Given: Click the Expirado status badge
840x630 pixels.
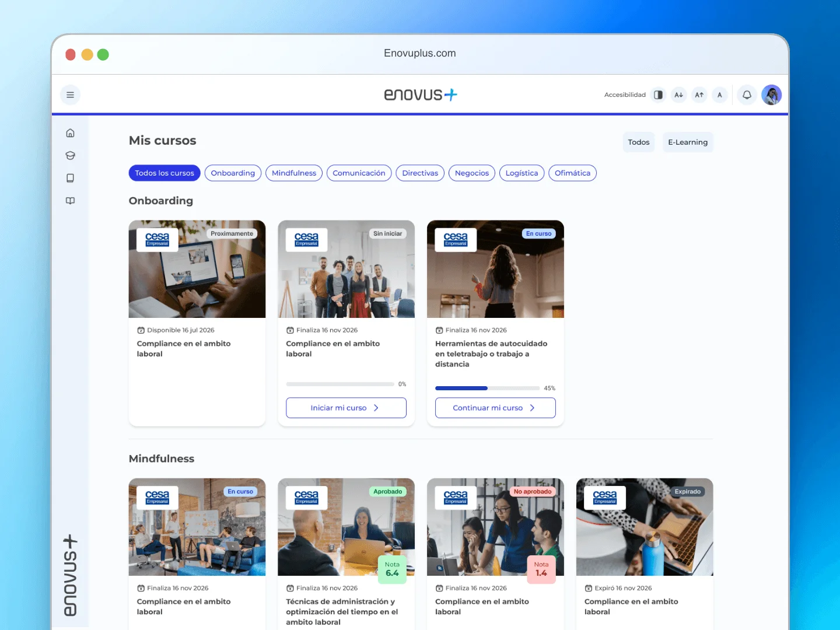Looking at the screenshot, I should click(688, 492).
